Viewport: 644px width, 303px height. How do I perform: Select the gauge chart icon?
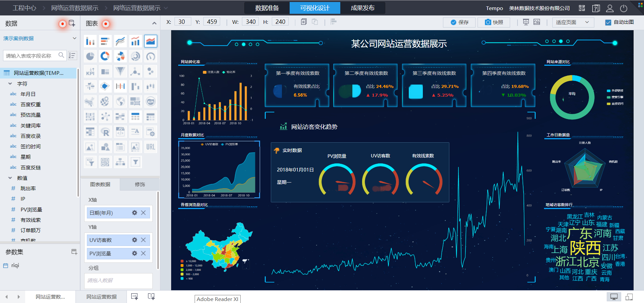[151, 56]
